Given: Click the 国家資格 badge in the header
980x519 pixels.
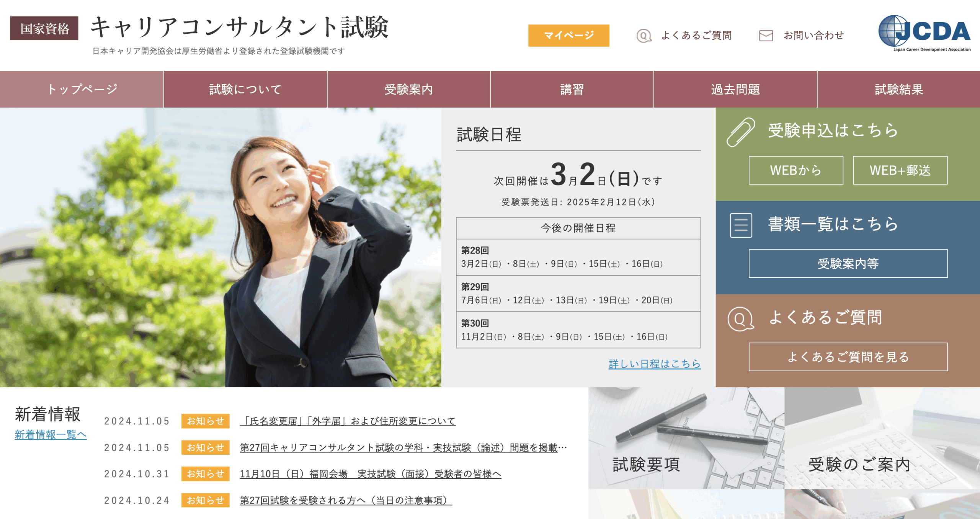Looking at the screenshot, I should pyautogui.click(x=44, y=28).
